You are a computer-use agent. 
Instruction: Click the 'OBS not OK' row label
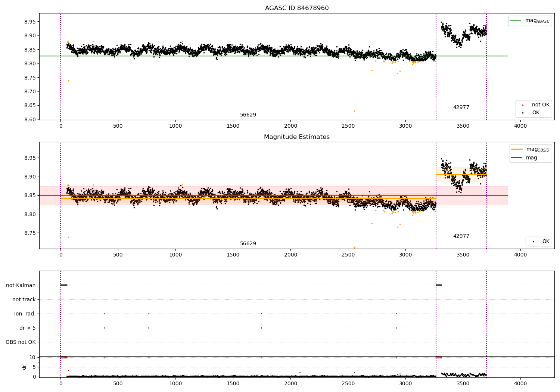coord(21,342)
